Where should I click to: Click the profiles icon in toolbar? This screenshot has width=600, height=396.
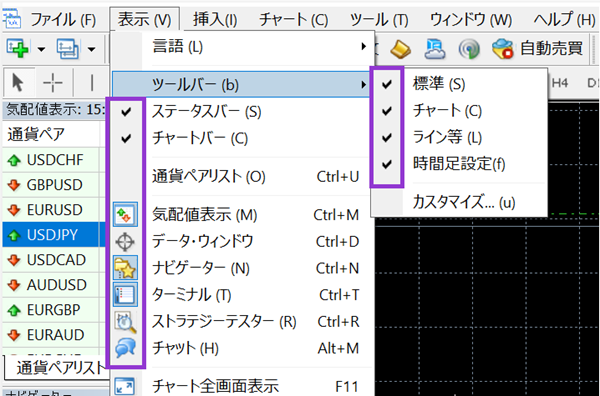(x=68, y=49)
